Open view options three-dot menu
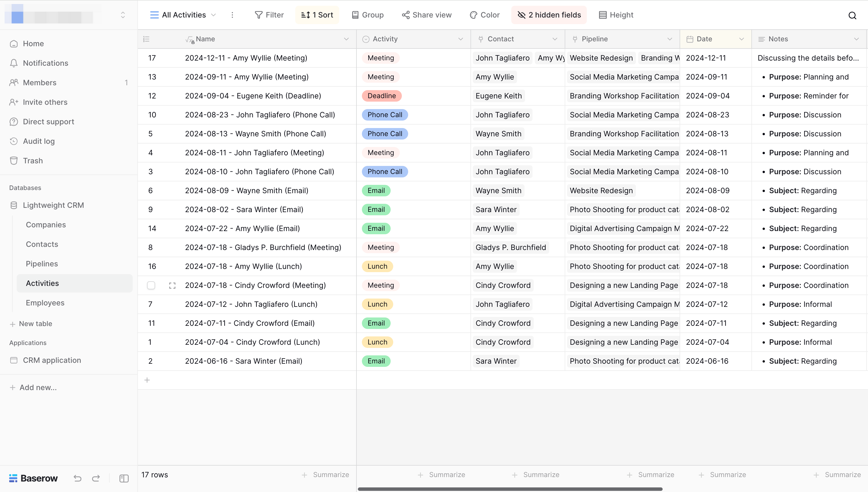 [x=232, y=15]
